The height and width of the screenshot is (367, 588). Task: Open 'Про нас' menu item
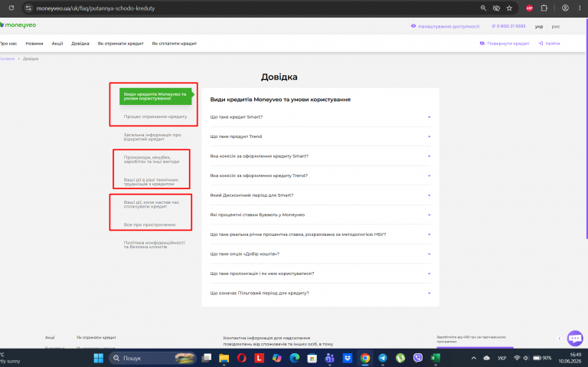pyautogui.click(x=8, y=44)
